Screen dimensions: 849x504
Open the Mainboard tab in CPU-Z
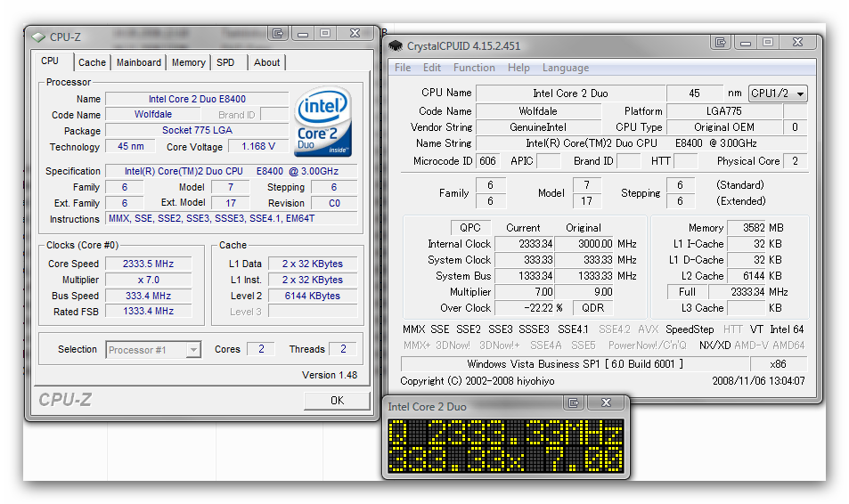[139, 63]
